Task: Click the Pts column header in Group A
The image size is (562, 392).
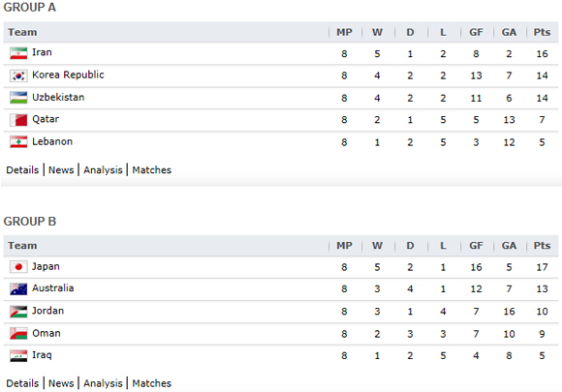Action: click(542, 32)
